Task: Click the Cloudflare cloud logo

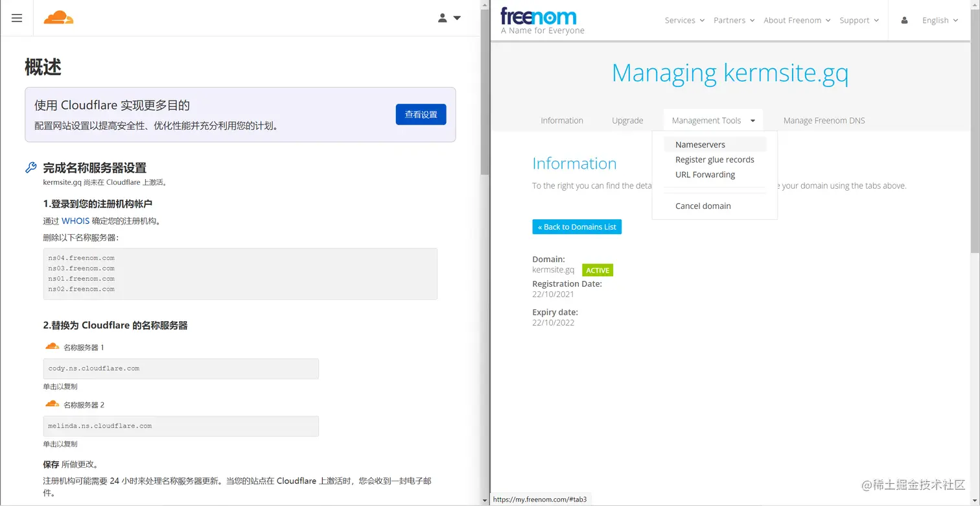Action: pos(58,18)
